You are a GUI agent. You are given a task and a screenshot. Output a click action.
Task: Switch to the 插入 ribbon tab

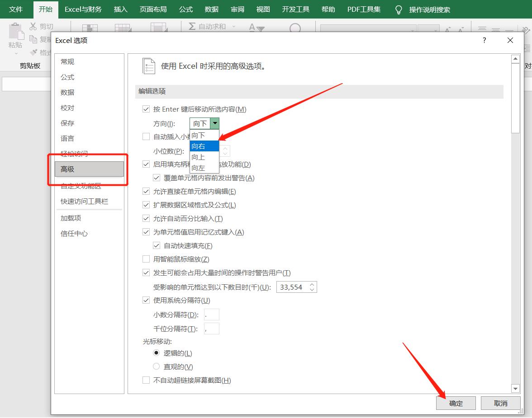pyautogui.click(x=120, y=9)
